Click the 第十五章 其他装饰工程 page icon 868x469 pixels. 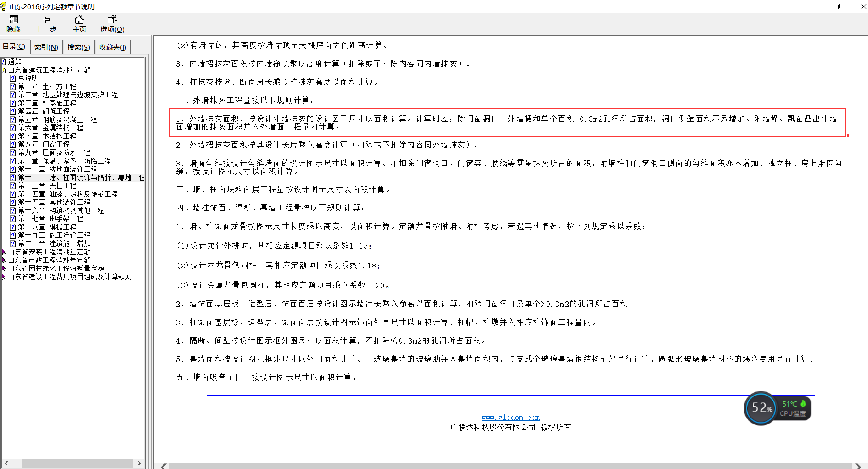13,202
